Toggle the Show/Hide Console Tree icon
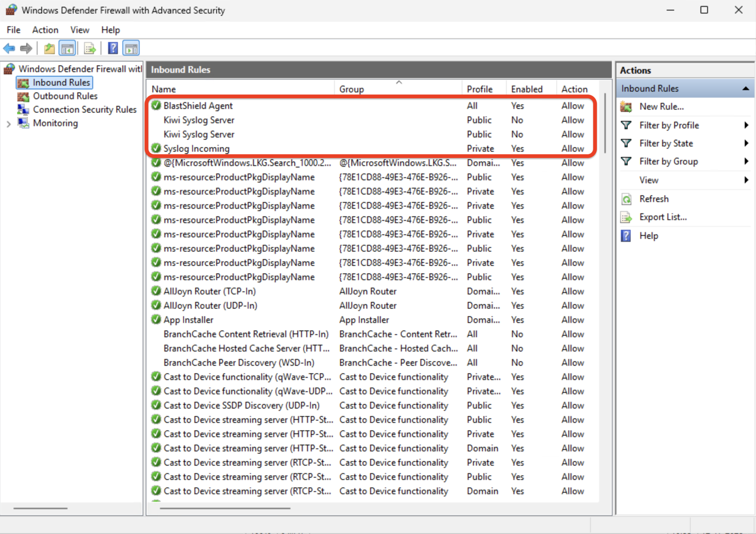Screen dimensions: 756x534 click(x=67, y=48)
